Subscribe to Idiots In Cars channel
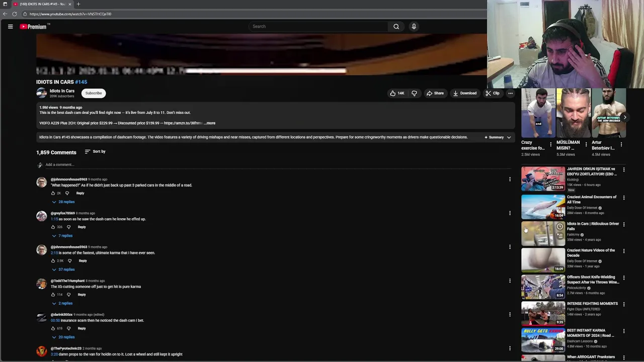644x362 pixels. [94, 93]
